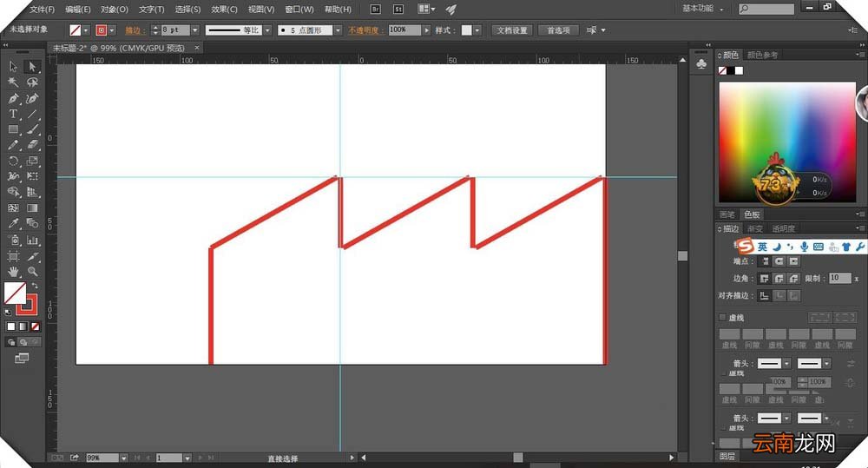
Task: Open the 文件(F) menu
Action: (42, 10)
